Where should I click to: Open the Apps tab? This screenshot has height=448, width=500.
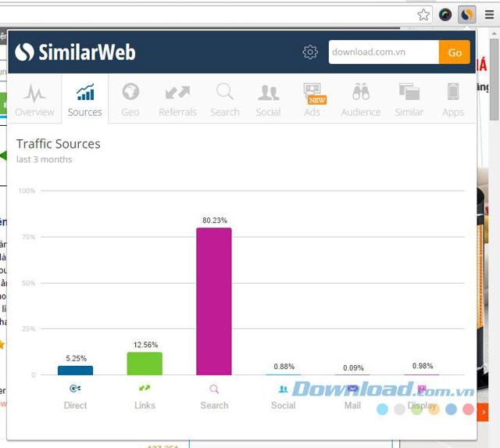453,99
